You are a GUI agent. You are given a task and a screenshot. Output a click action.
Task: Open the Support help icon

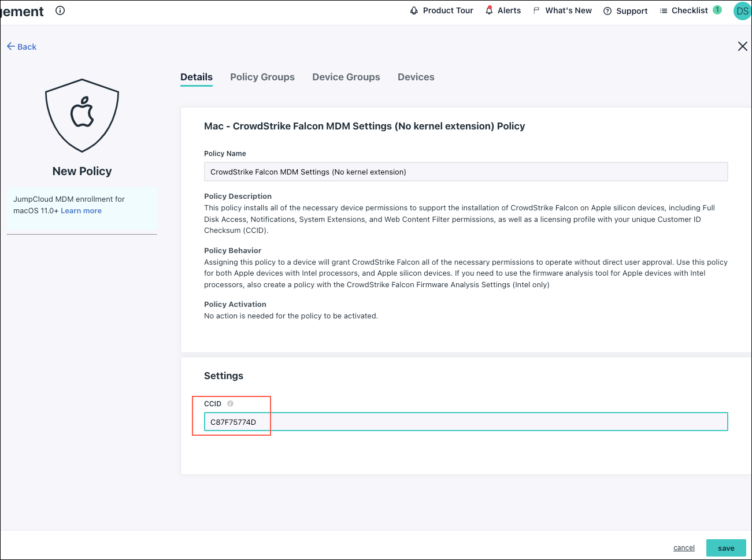(606, 10)
